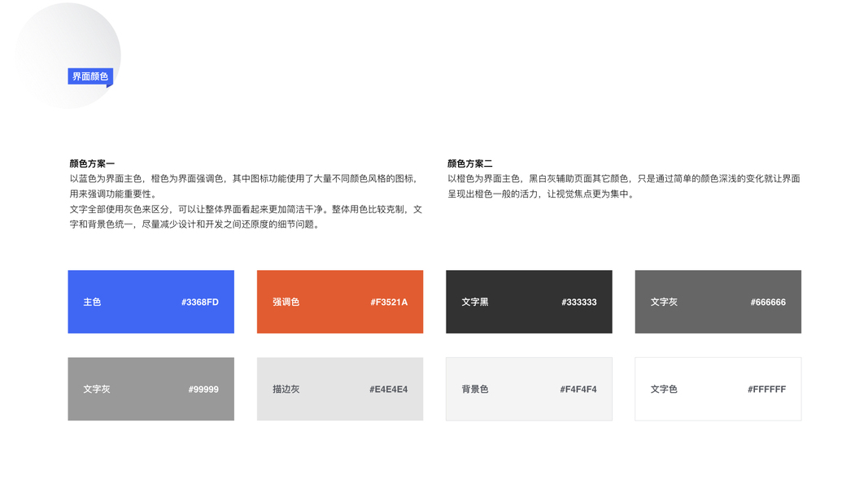The height and width of the screenshot is (488, 868).
Task: Select the 背景色 color swatch
Action: [x=530, y=389]
